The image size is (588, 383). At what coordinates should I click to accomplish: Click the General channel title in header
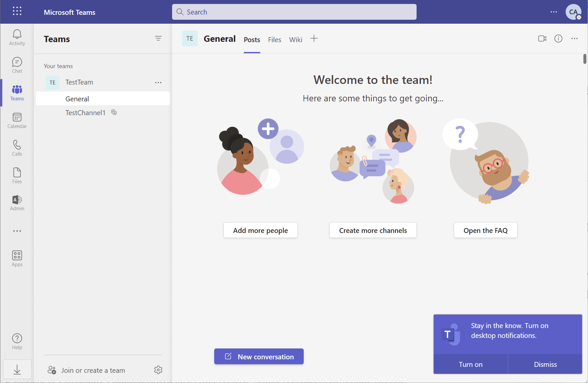click(x=219, y=38)
